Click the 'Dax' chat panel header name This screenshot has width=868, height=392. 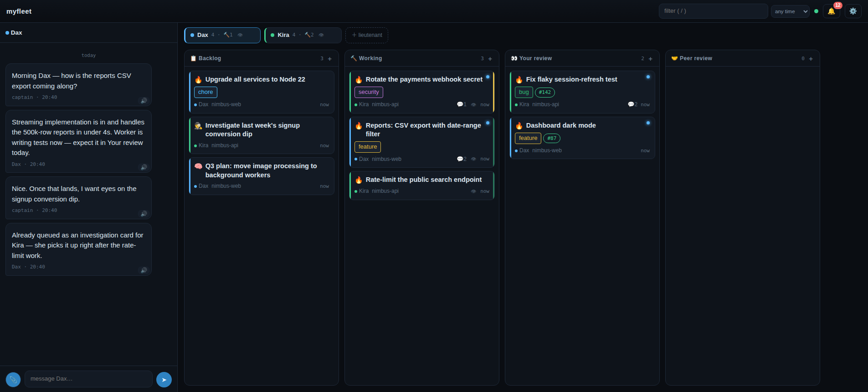point(16,33)
